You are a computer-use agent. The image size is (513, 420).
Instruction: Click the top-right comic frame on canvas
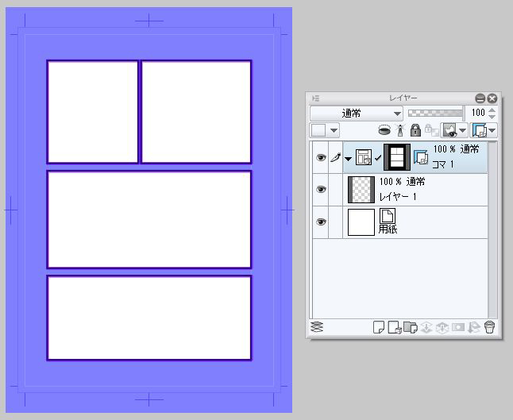(x=196, y=112)
